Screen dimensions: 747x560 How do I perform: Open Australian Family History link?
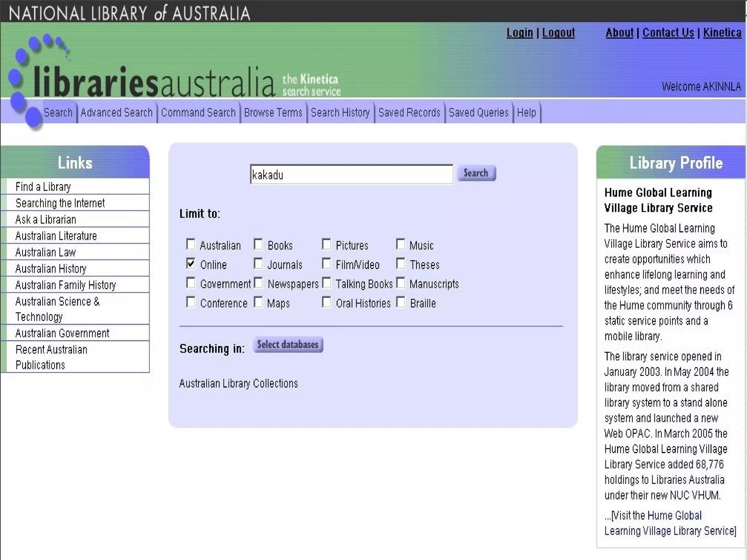coord(65,285)
